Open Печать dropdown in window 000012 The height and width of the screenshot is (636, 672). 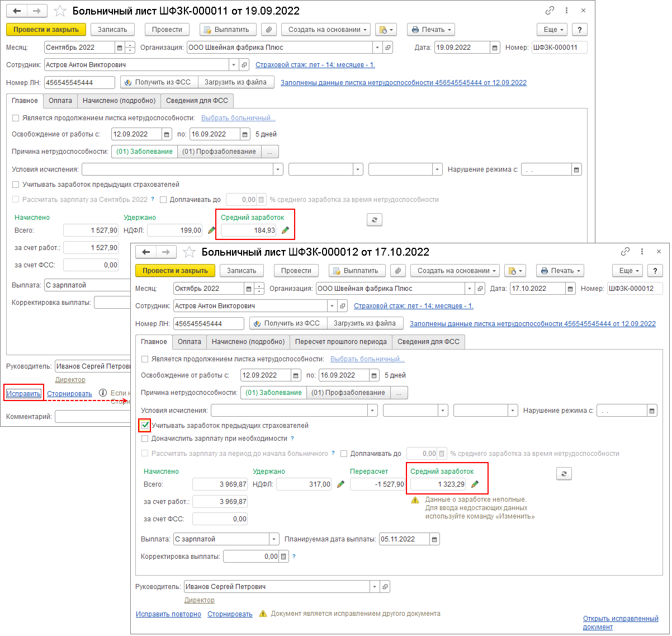tap(560, 271)
